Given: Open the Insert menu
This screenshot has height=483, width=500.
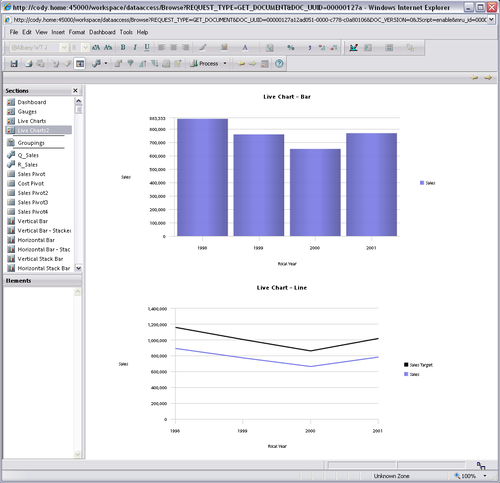Looking at the screenshot, I should (58, 32).
